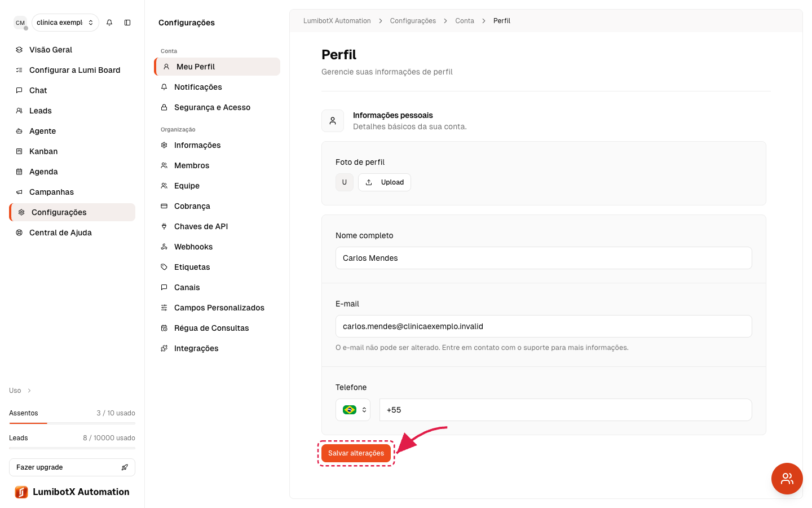Go to Configurar a Lumi Board
The image size is (812, 508).
(x=72, y=70)
